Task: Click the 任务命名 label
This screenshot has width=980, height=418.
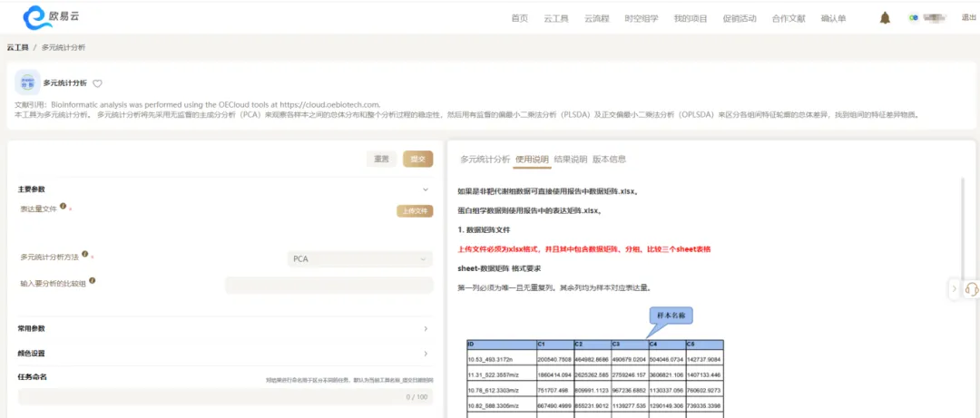Action: click(33, 377)
